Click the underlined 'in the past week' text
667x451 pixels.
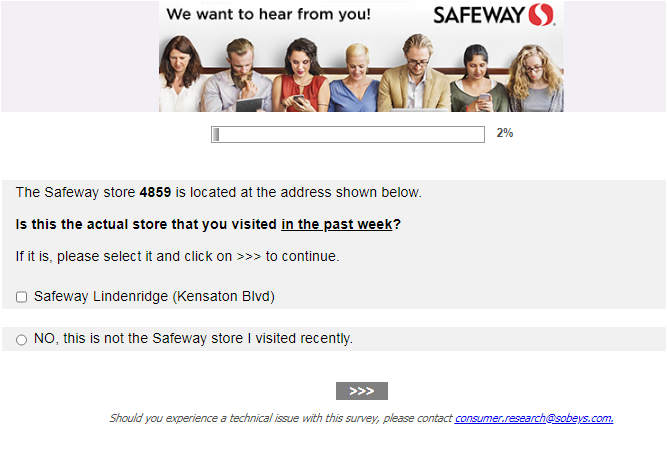click(337, 224)
